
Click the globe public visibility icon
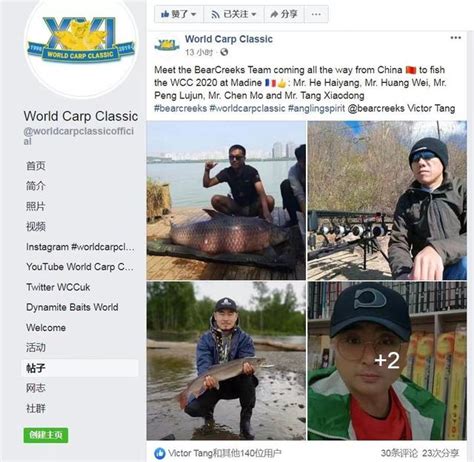[224, 52]
